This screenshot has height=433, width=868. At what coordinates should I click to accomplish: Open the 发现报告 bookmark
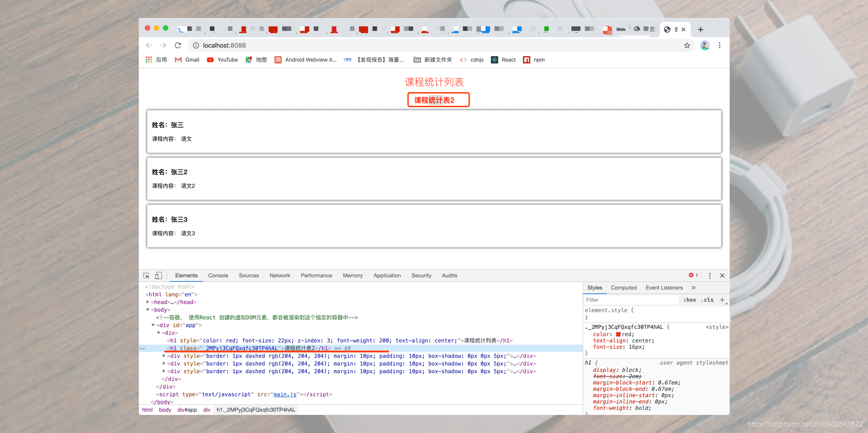[374, 60]
